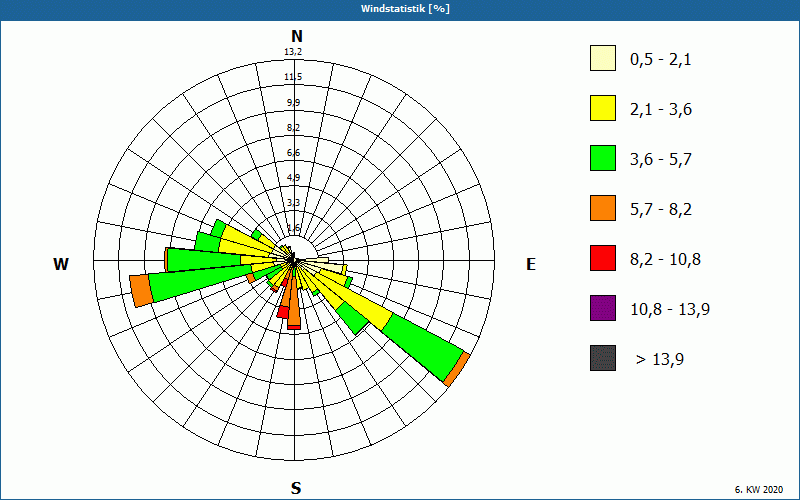Click the 10,8 - 13,9 legend text

(x=670, y=310)
